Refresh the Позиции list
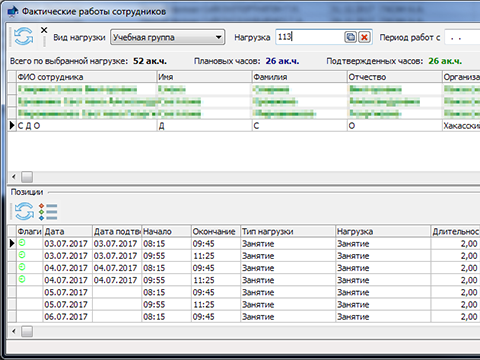This screenshot has width=480, height=360. pos(24,211)
